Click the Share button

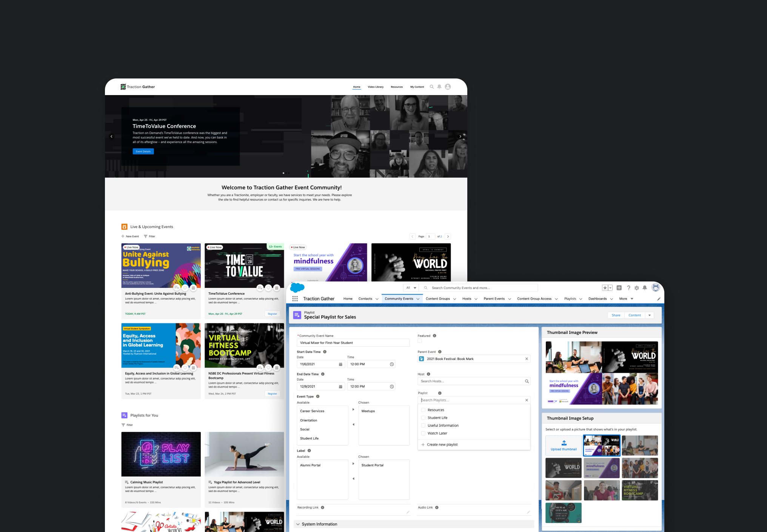pos(616,315)
